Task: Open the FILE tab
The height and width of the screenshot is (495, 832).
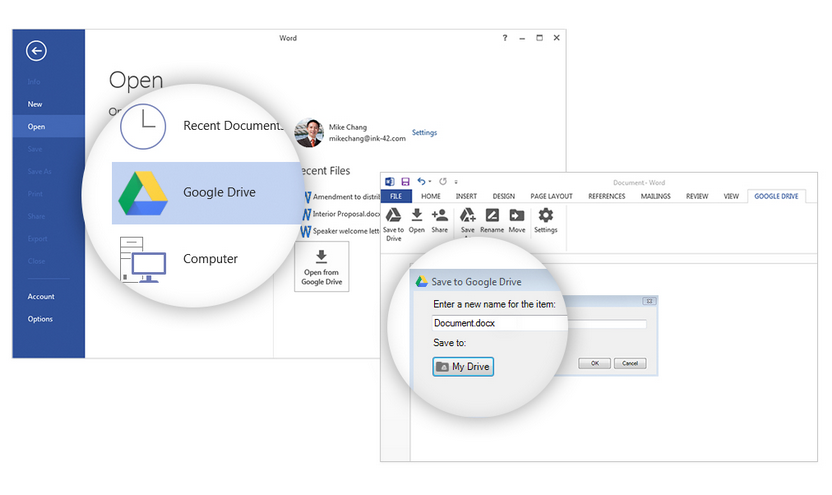Action: tap(396, 196)
